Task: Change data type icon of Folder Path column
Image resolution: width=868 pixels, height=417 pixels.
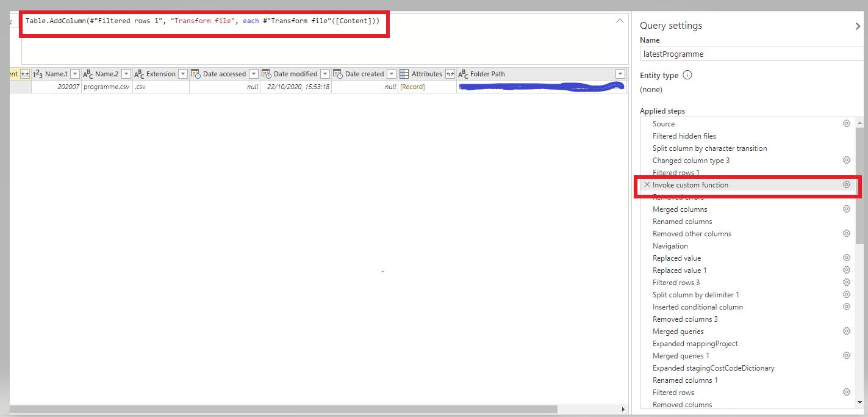Action: point(463,74)
